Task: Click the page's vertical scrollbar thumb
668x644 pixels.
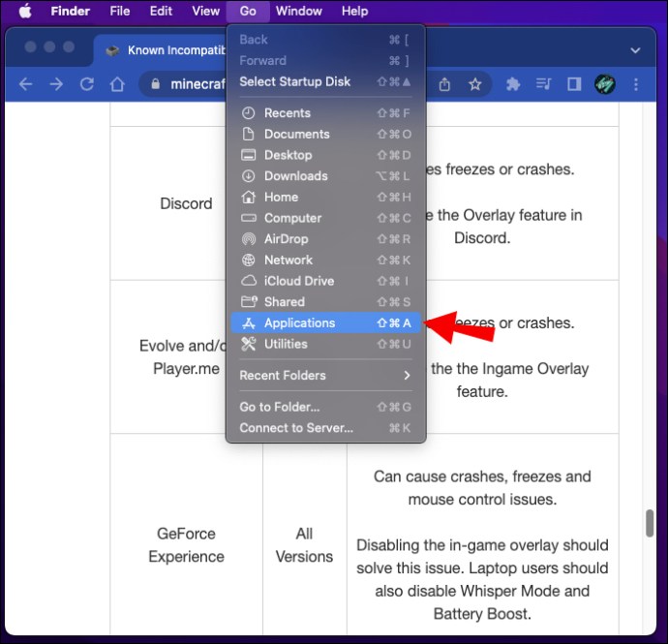Action: (x=651, y=522)
